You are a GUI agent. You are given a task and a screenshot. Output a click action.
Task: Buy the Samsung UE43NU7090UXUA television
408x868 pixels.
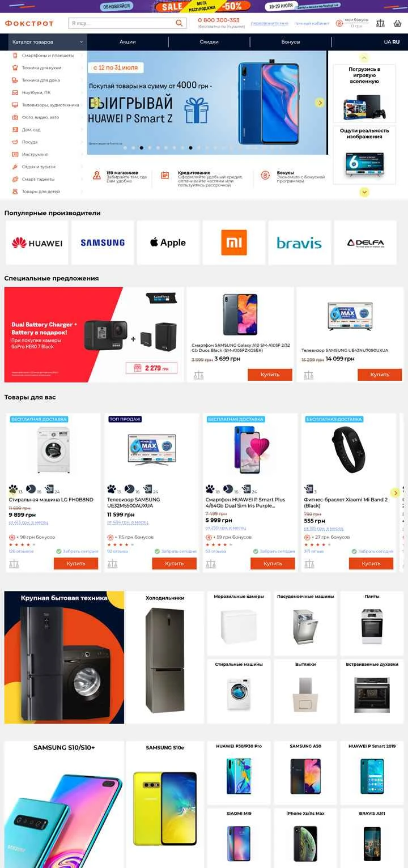click(x=380, y=375)
